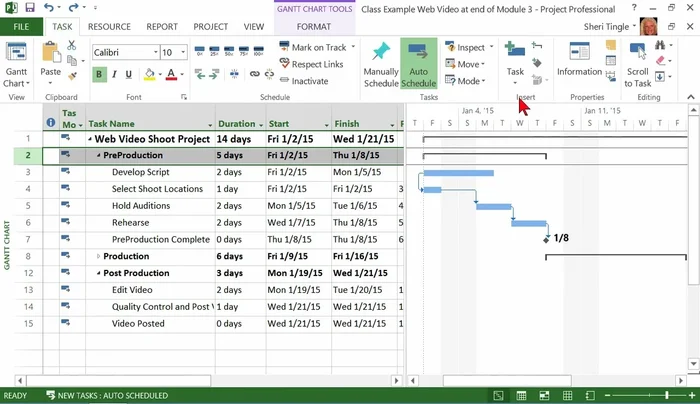This screenshot has height=404, width=700.
Task: Click the Move button
Action: click(x=465, y=64)
